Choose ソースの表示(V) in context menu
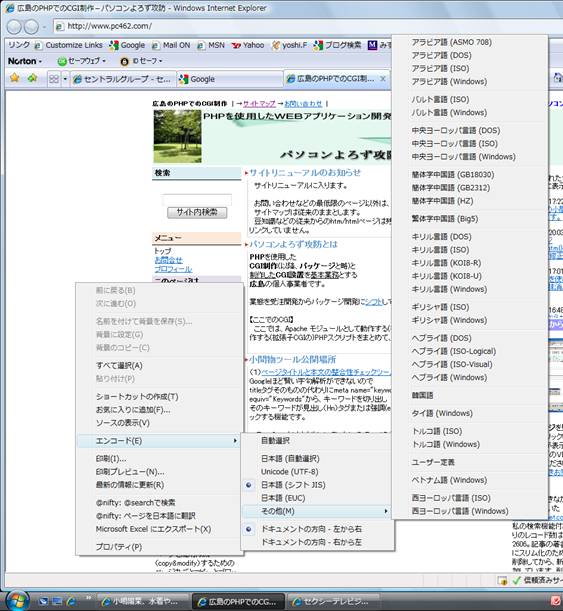563x611 pixels. pos(160,423)
